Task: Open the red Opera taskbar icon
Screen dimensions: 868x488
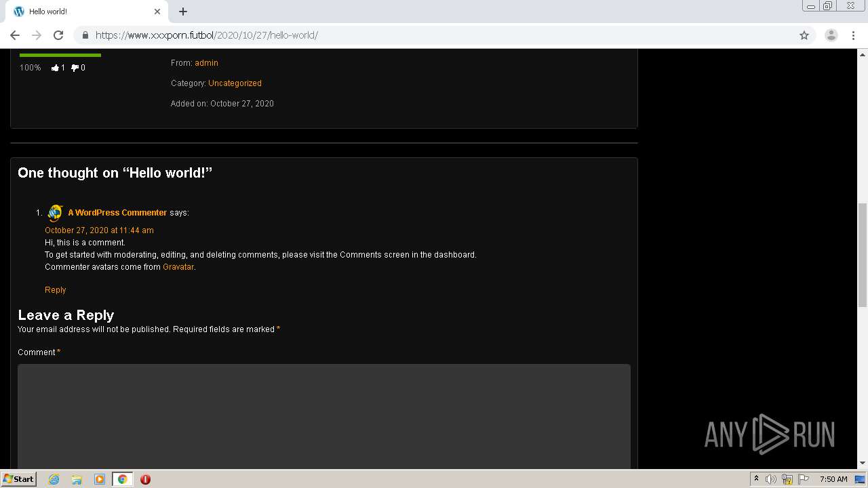Action: (145, 479)
